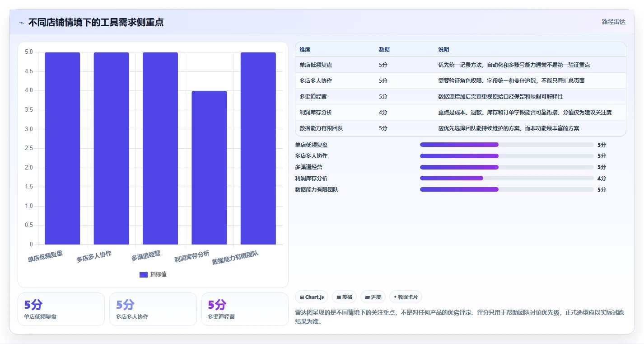644x344 pixels.
Task: Click the 单店低频复盘 progress bar
Action: pyautogui.click(x=507, y=145)
